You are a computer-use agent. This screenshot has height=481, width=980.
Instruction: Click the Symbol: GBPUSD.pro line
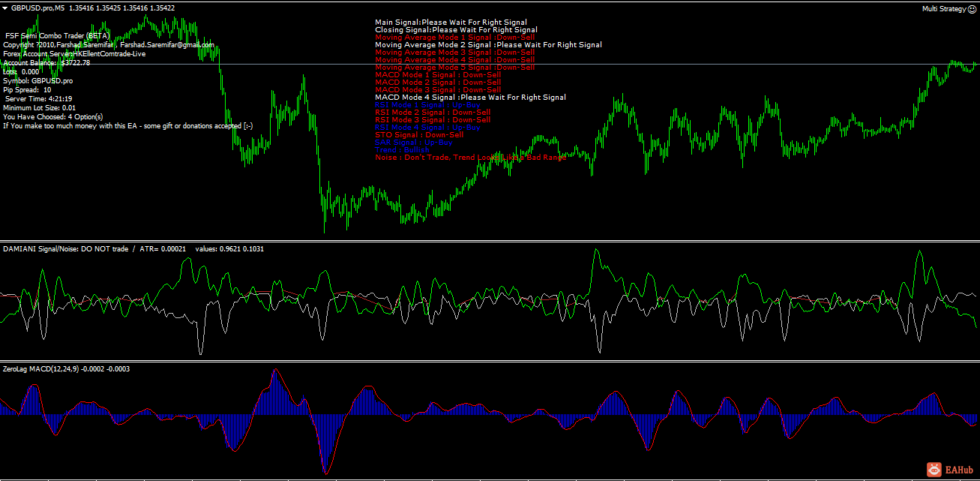coord(38,81)
